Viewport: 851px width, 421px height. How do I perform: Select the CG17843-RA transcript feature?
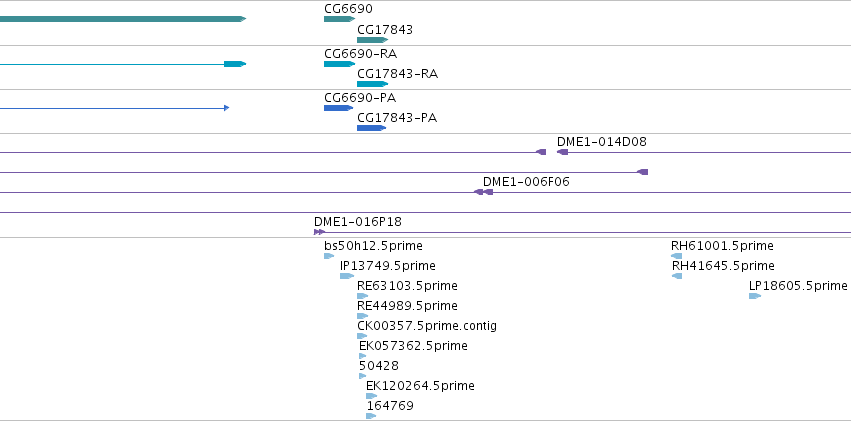(x=371, y=84)
